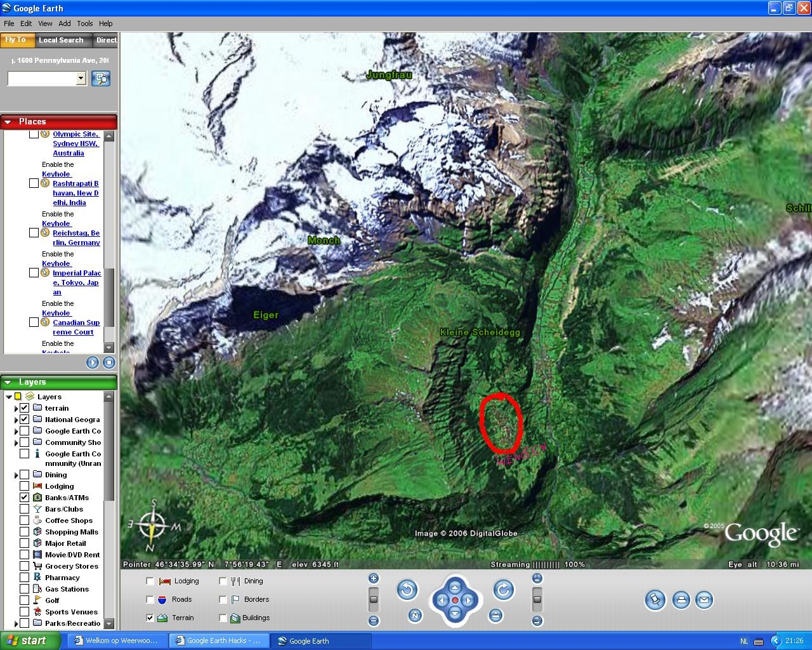
Task: Click the email envelope icon
Action: [704, 600]
